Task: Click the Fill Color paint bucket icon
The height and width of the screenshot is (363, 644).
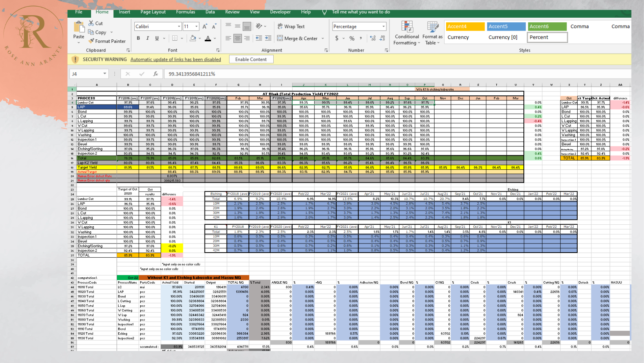Action: [x=192, y=38]
